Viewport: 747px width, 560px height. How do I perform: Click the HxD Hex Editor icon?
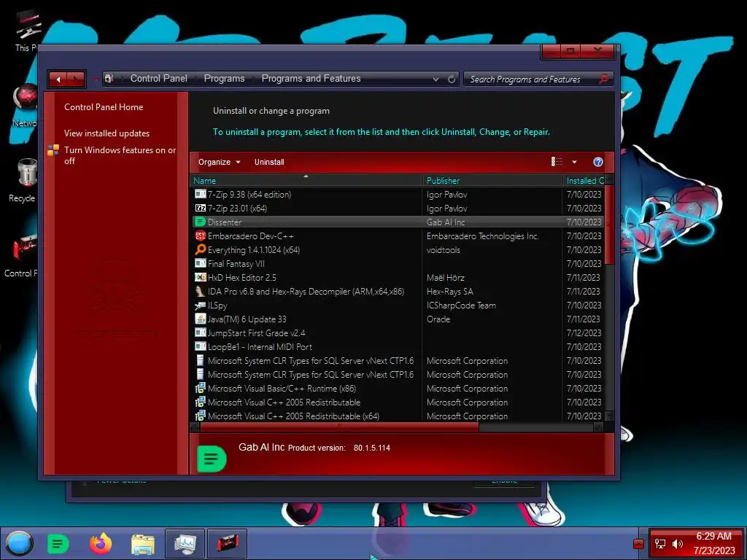[200, 277]
